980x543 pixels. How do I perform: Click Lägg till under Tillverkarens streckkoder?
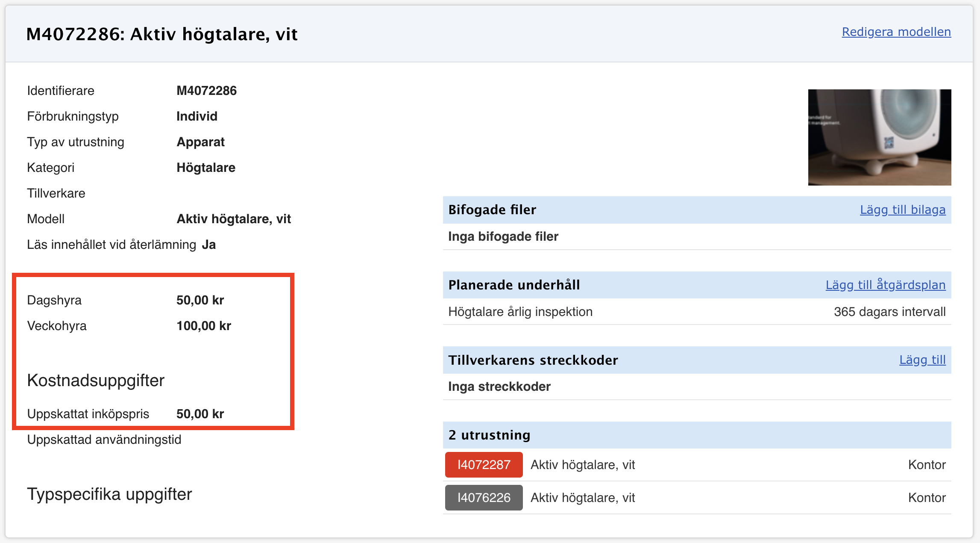922,360
